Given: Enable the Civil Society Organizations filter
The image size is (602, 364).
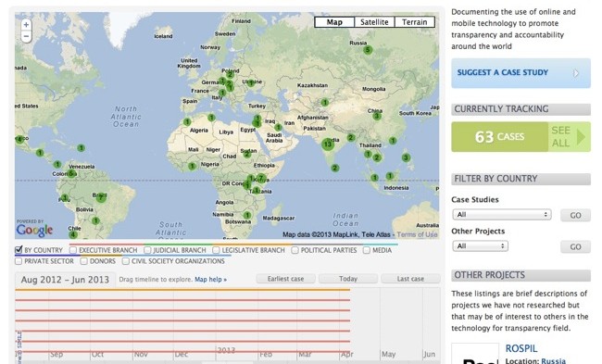Looking at the screenshot, I should pyautogui.click(x=126, y=261).
